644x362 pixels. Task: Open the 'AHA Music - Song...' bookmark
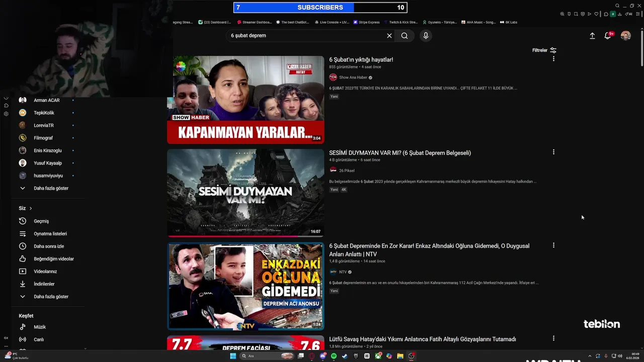[x=478, y=22]
